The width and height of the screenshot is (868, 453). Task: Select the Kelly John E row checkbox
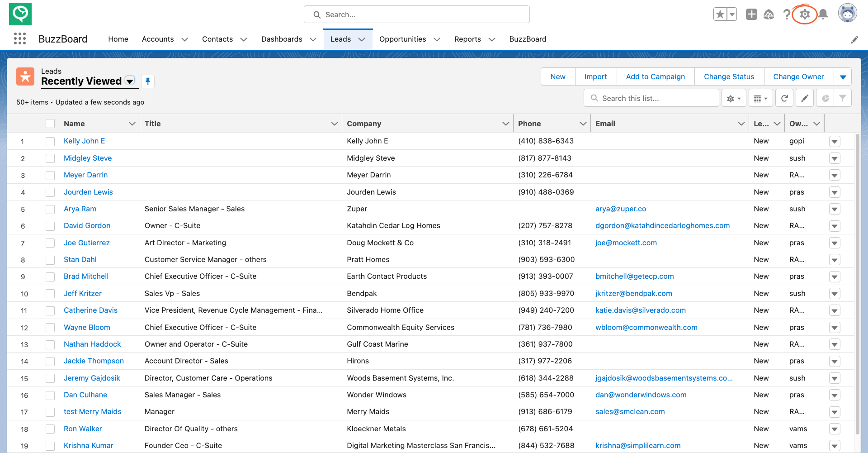[x=50, y=142]
